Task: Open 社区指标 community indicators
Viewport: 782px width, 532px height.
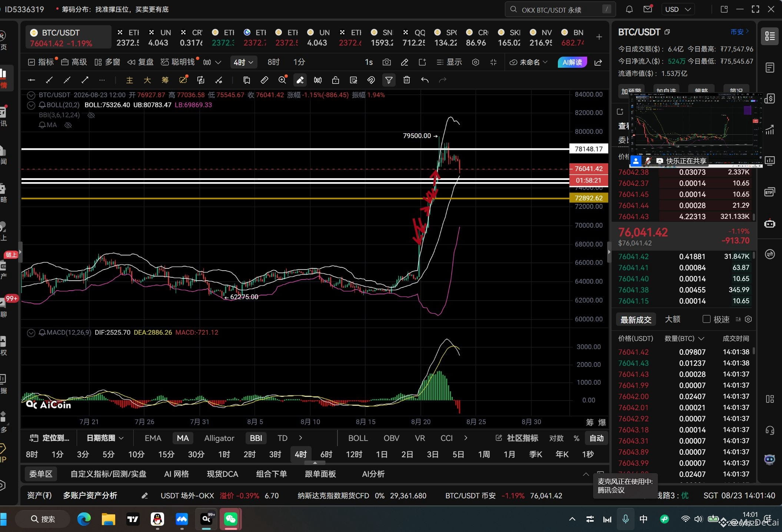Action: pyautogui.click(x=517, y=438)
